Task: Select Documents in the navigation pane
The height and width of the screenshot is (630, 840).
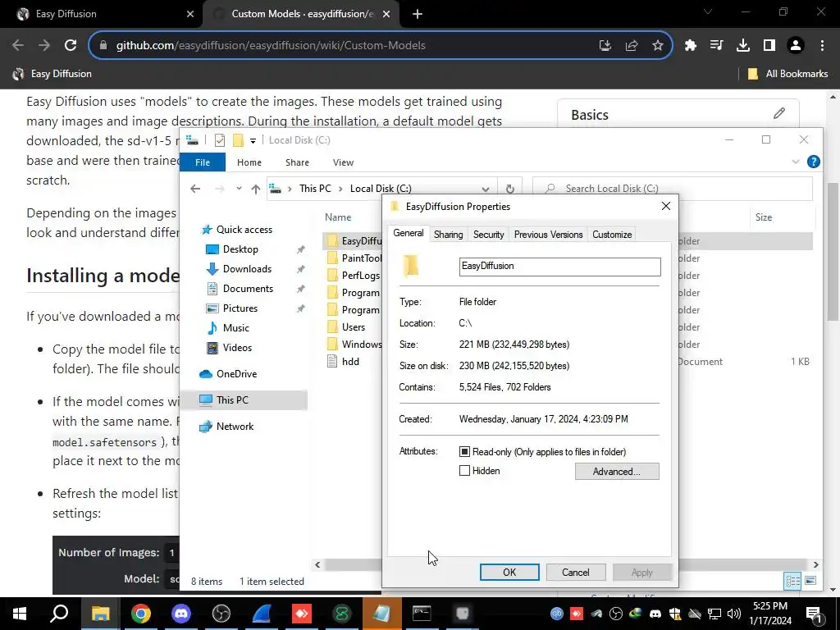Action: [248, 289]
